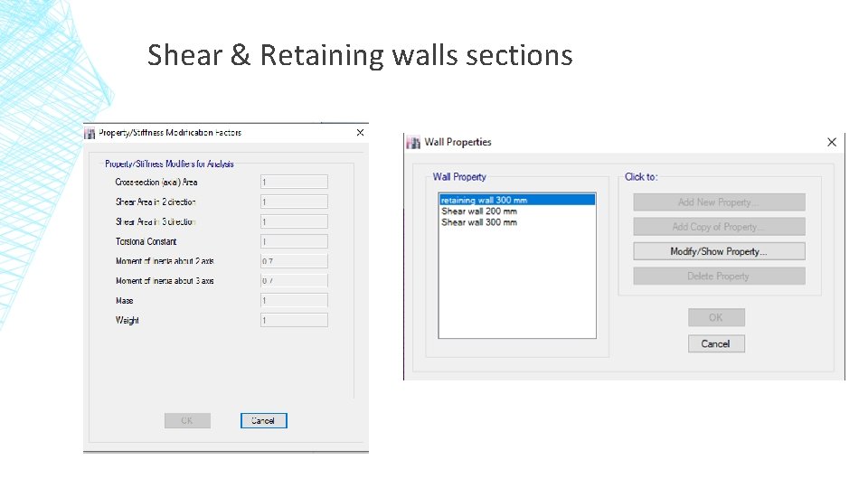Click Add New Property button

(x=719, y=202)
